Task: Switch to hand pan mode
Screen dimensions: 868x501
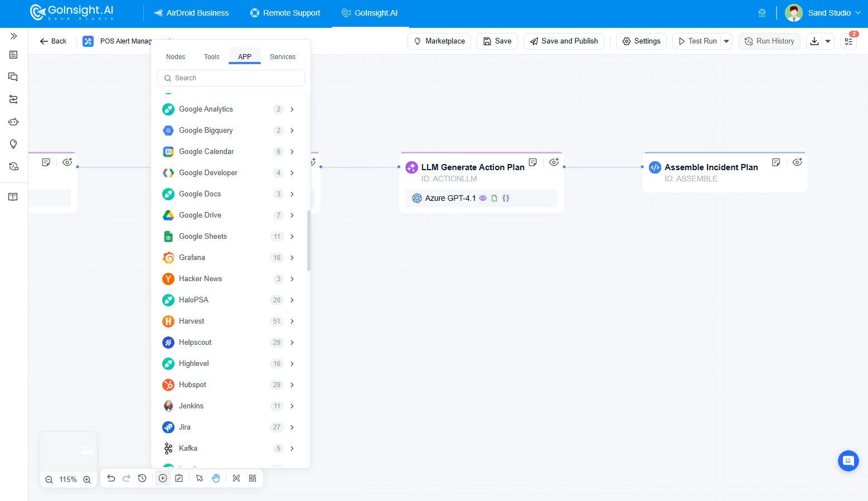Action: click(216, 478)
